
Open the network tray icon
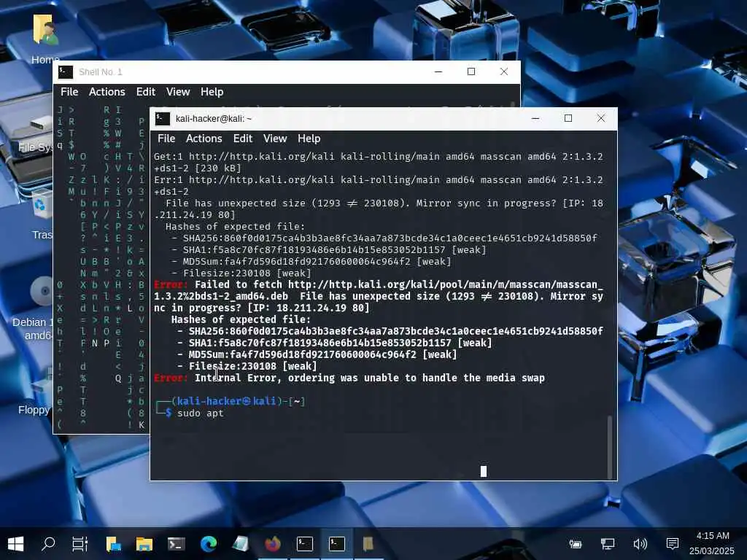[608, 544]
